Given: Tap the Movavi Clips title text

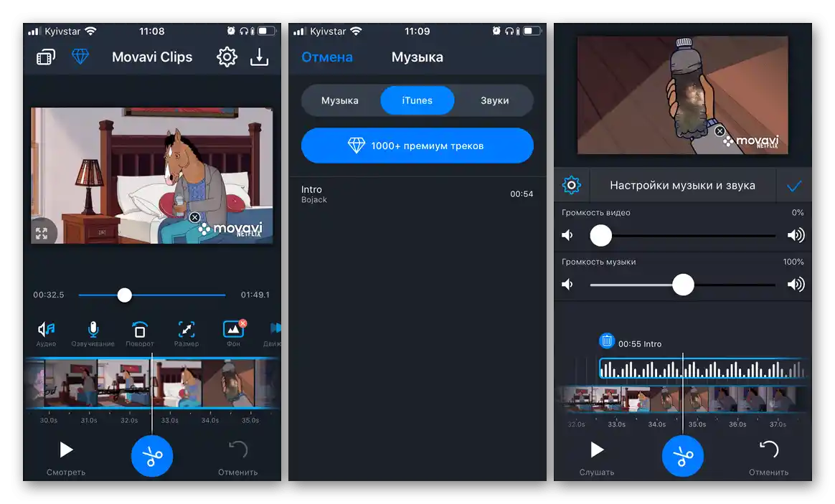Looking at the screenshot, I should pos(152,57).
